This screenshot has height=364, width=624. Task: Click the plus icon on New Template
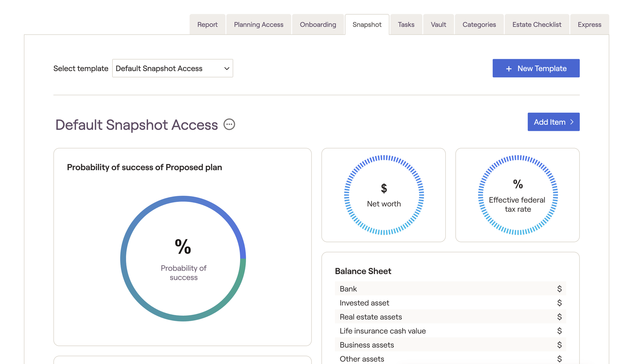[x=509, y=69]
